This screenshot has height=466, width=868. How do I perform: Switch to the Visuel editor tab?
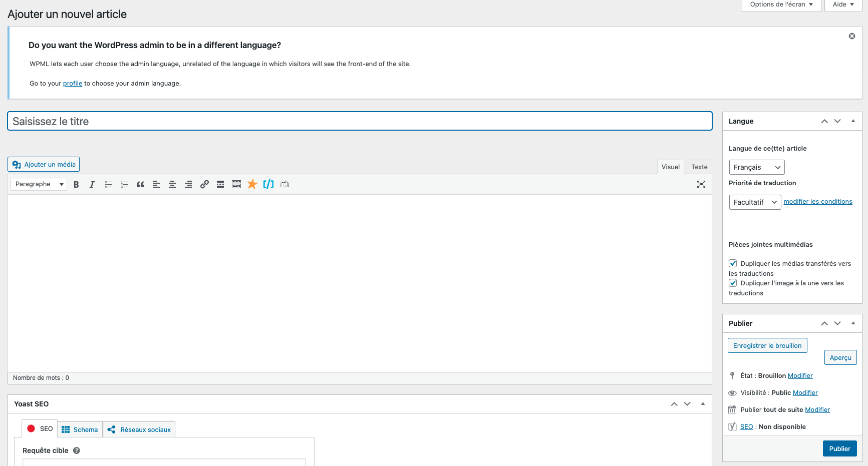tap(671, 167)
